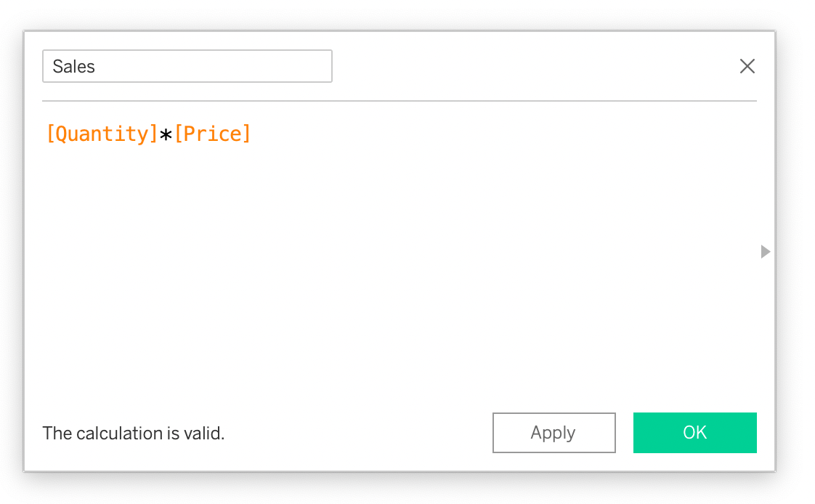Place cursor before [Quantity] opening bracket

tap(46, 134)
